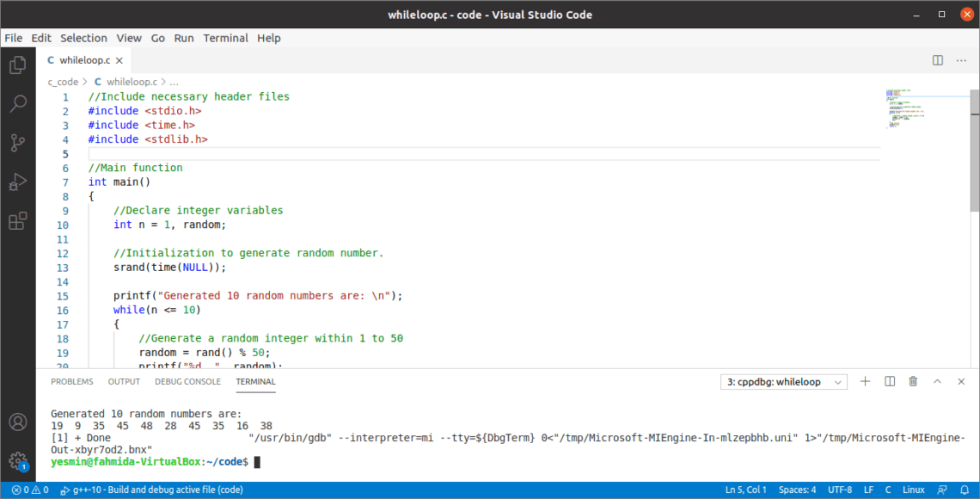Open the Accounts icon above the gear

17,422
